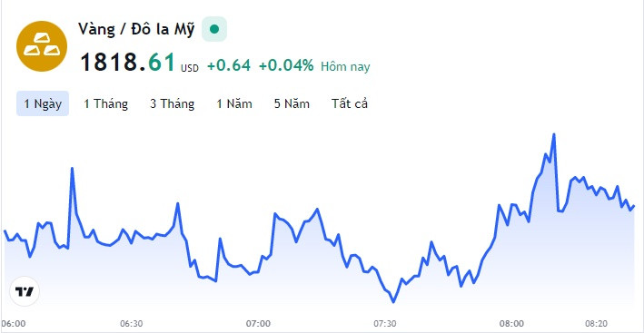Click the +0.04% percent change
The height and width of the screenshot is (333, 644).
286,65
